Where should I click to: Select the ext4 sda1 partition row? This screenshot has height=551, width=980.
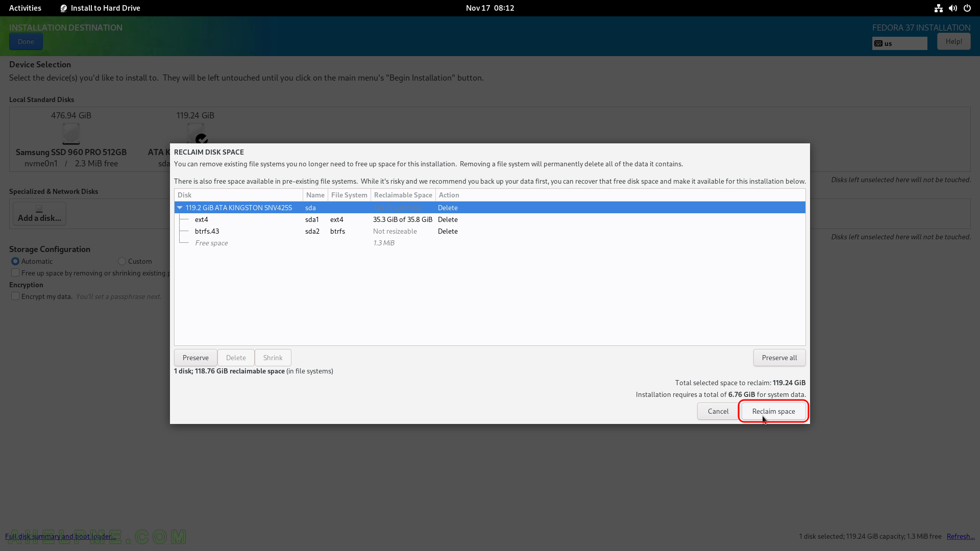pyautogui.click(x=490, y=219)
